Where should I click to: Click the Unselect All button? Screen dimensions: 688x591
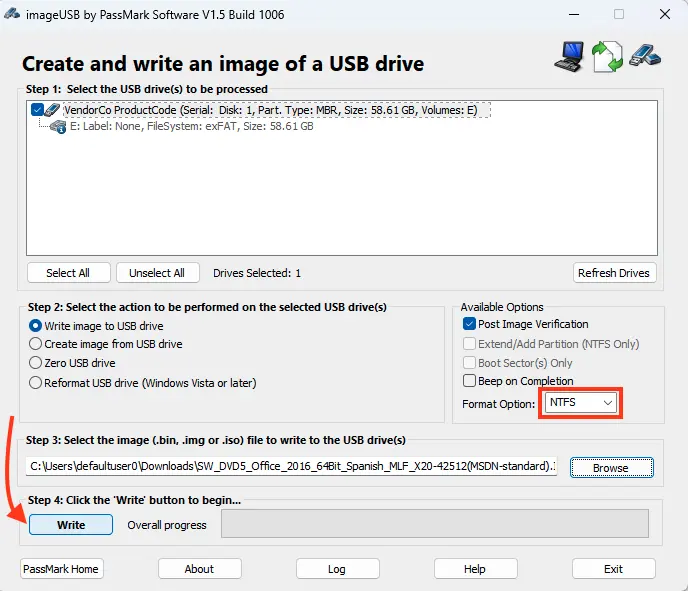click(157, 273)
